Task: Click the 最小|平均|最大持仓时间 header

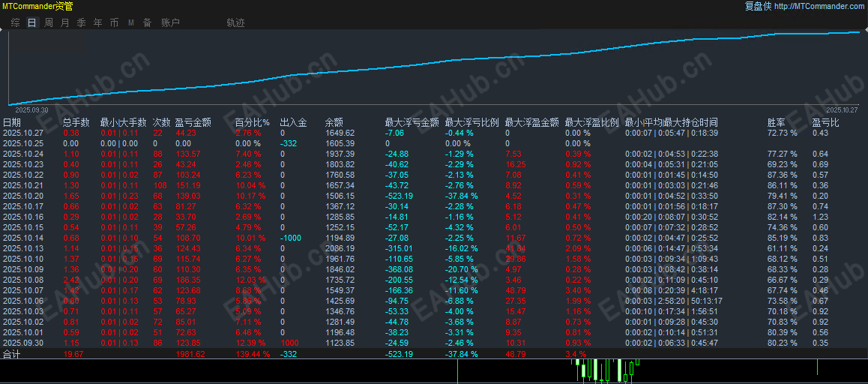Action: point(672,122)
